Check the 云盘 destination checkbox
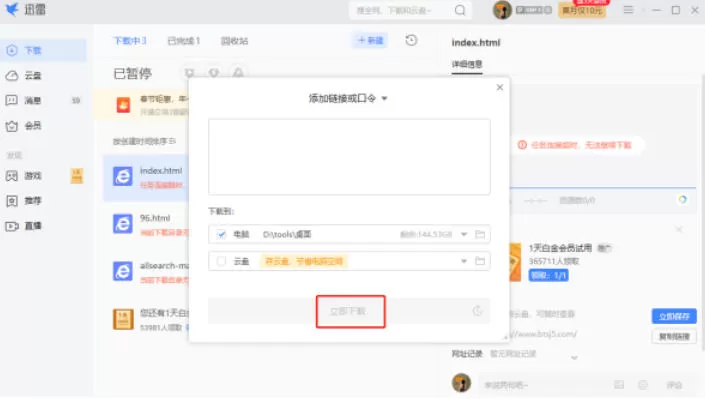Screen dimensions: 705x399 point(221,261)
